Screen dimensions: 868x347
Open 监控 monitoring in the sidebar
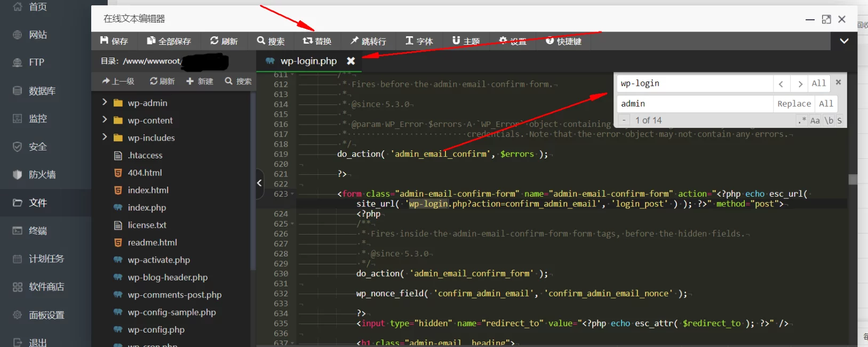tap(37, 118)
